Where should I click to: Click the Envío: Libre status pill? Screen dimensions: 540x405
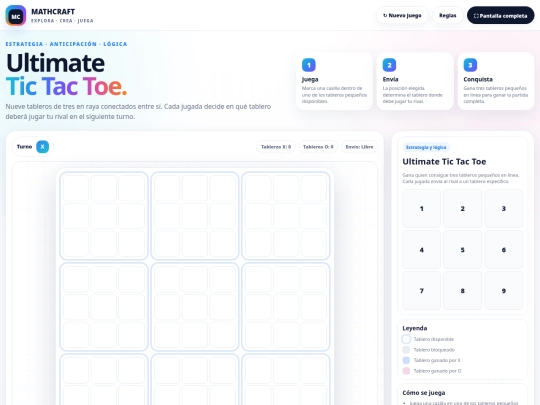click(359, 147)
